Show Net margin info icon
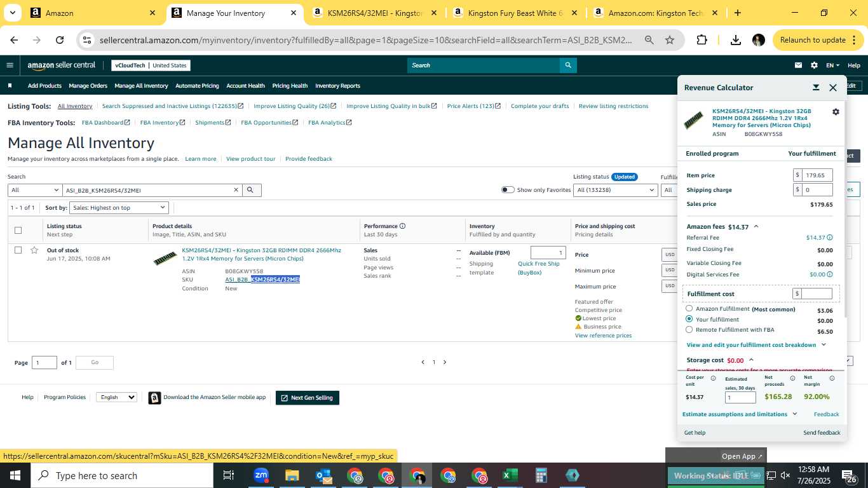 point(832,378)
